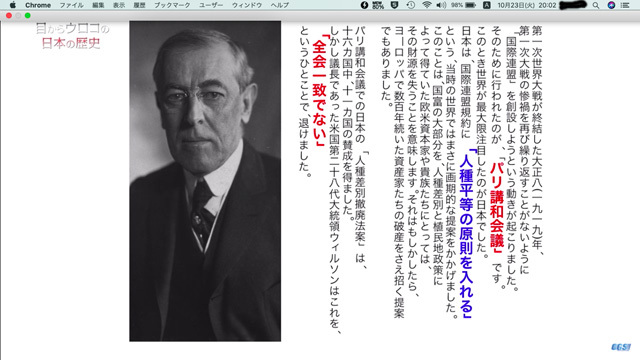Open the Notification Center icon
This screenshot has width=640, height=360.
[x=625, y=5]
